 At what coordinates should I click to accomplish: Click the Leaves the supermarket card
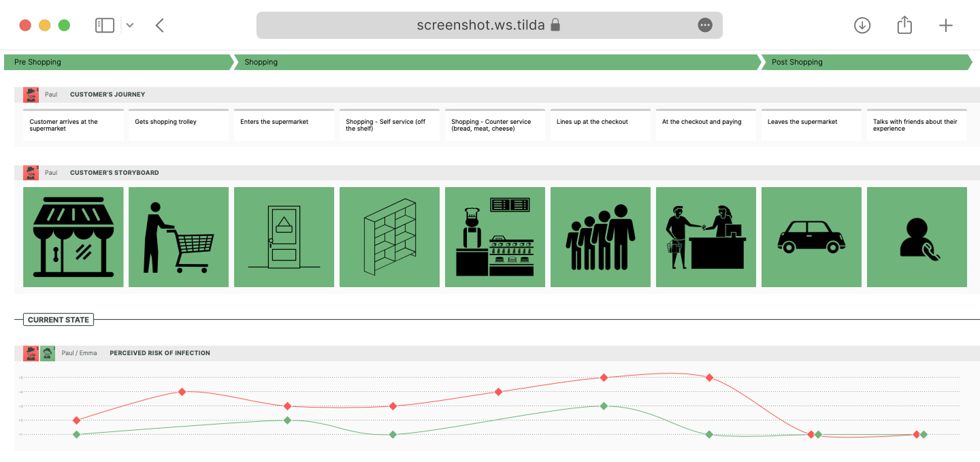pyautogui.click(x=812, y=125)
